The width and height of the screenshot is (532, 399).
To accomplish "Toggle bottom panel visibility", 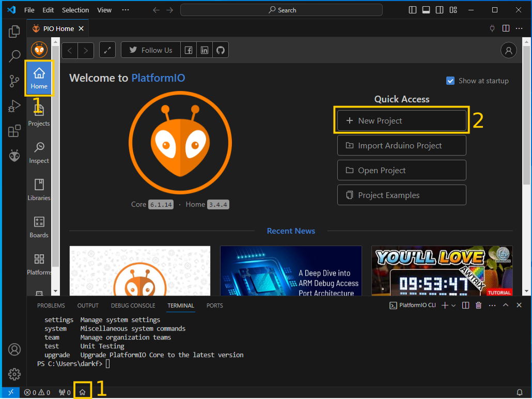I will click(426, 10).
